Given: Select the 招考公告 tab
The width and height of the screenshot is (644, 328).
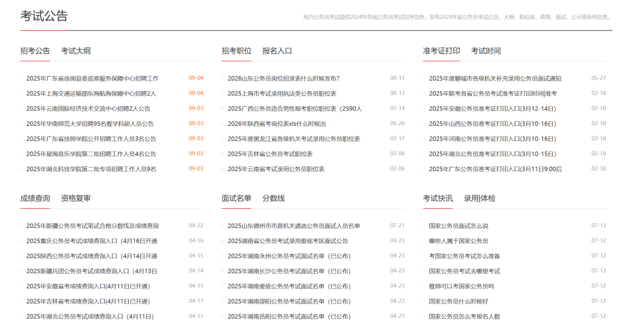Looking at the screenshot, I should click(35, 51).
